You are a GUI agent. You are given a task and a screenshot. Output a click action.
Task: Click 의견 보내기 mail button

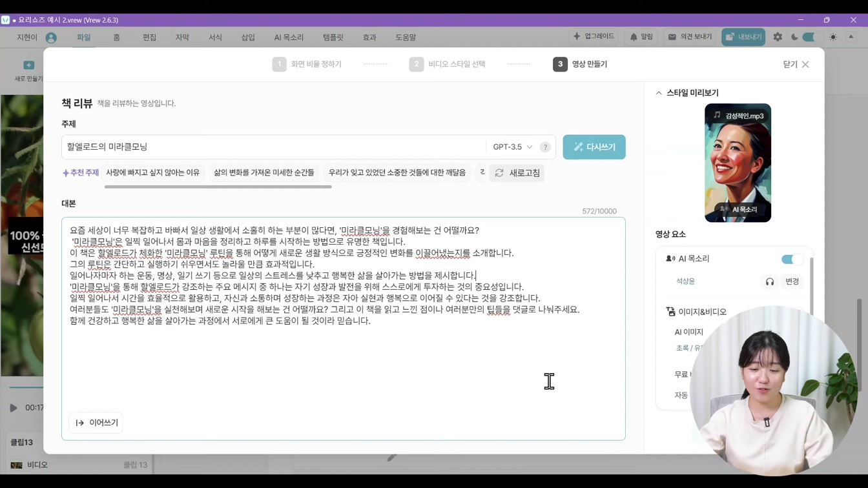pyautogui.click(x=690, y=37)
